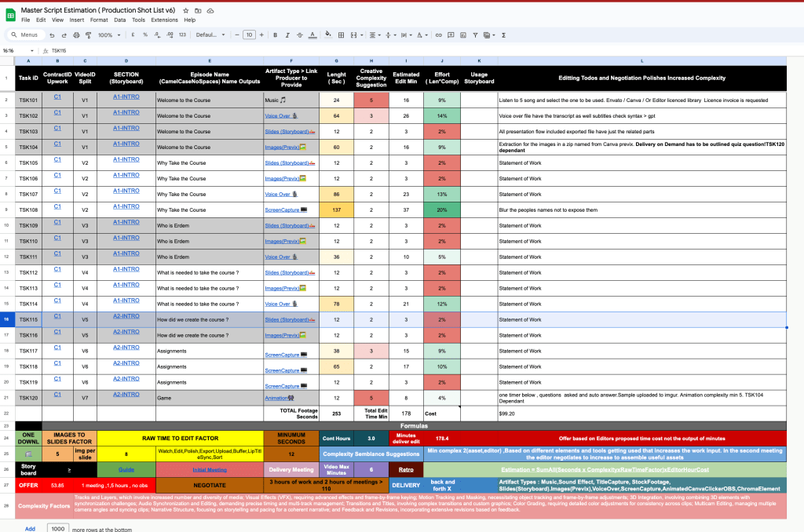
Task: Open the Default font dropdown
Action: (210, 35)
